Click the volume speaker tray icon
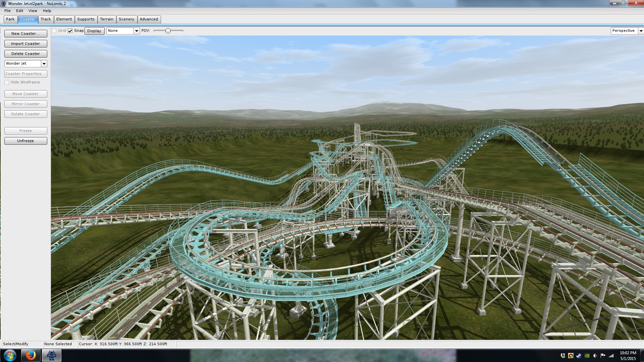The height and width of the screenshot is (362, 644). click(595, 356)
